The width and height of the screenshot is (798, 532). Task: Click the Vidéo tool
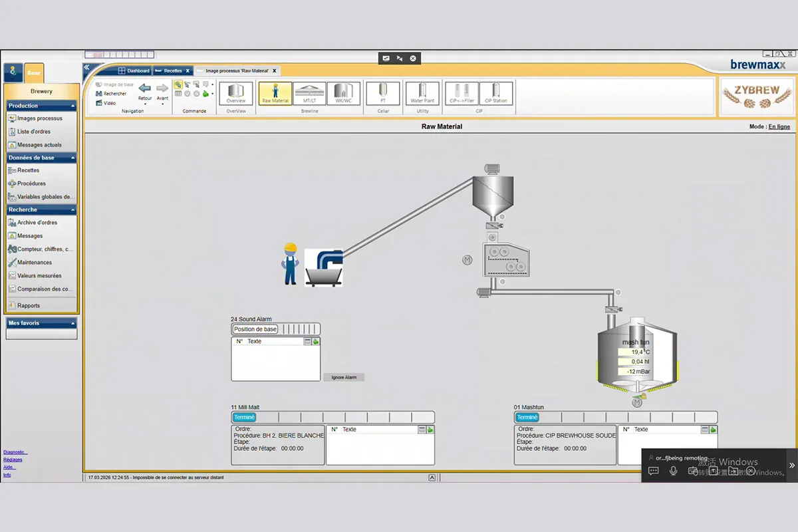pyautogui.click(x=106, y=103)
